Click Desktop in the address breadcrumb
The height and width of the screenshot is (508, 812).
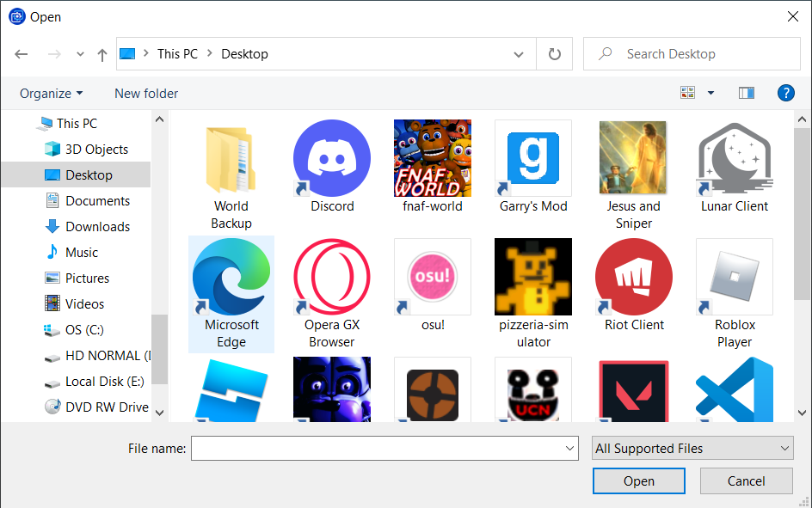pos(244,54)
